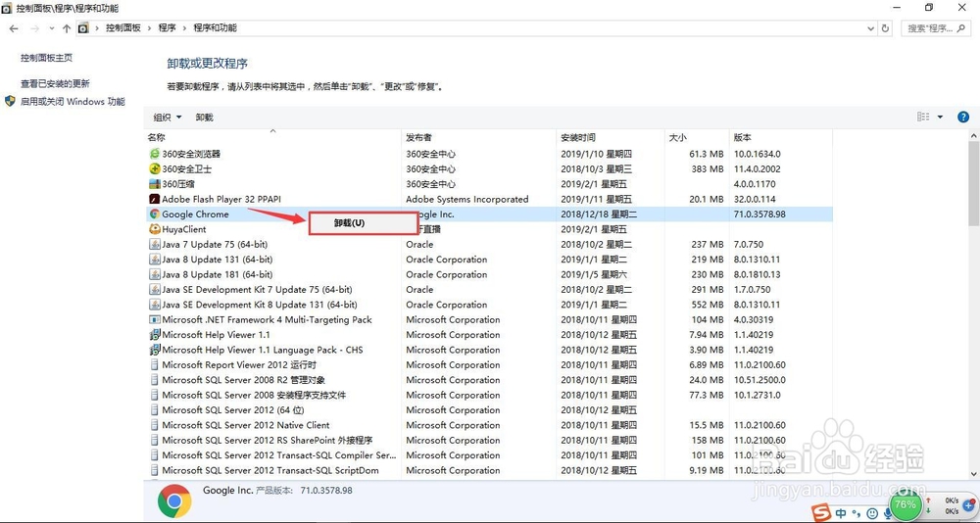The width and height of the screenshot is (980, 523).
Task: Click the emoji smiley in the IME bar
Action: pos(872,513)
